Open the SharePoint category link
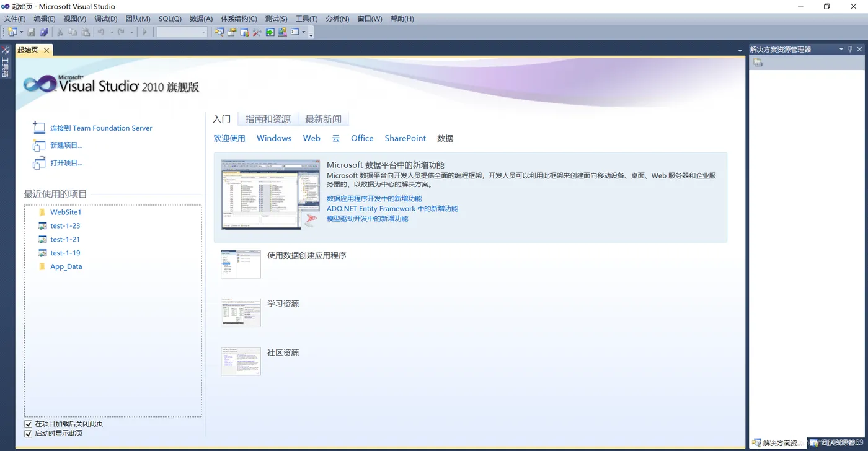 (405, 138)
